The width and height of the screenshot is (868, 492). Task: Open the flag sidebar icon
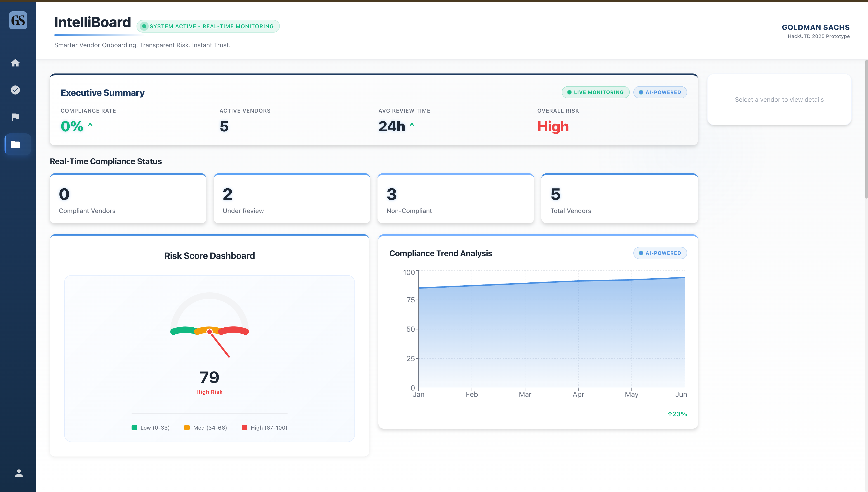15,117
